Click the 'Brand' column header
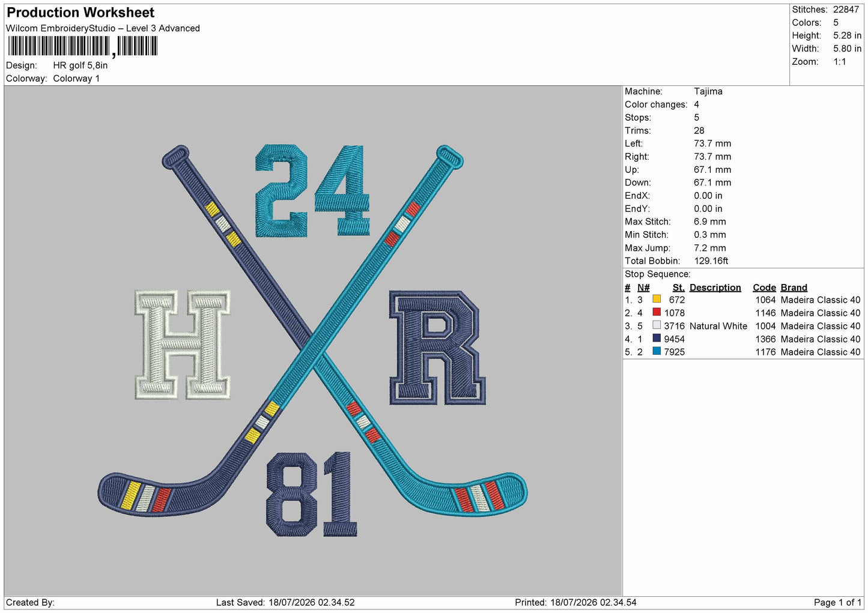The height and width of the screenshot is (613, 868). click(794, 288)
